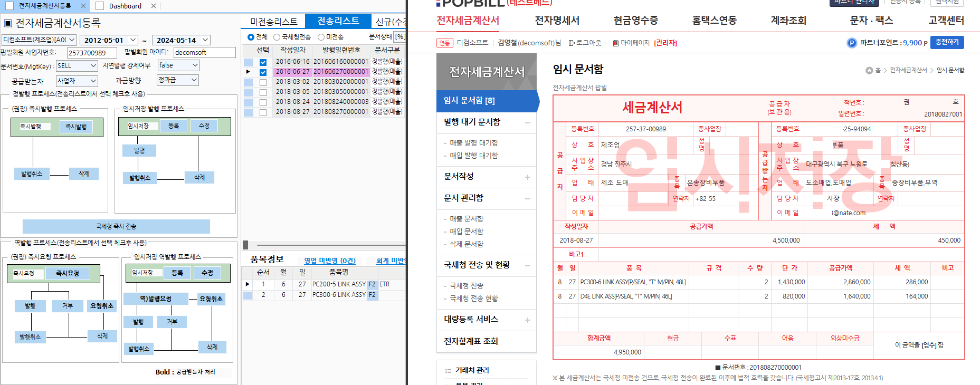
Task: Switch to the 미전송리스트 tab
Action: [273, 22]
